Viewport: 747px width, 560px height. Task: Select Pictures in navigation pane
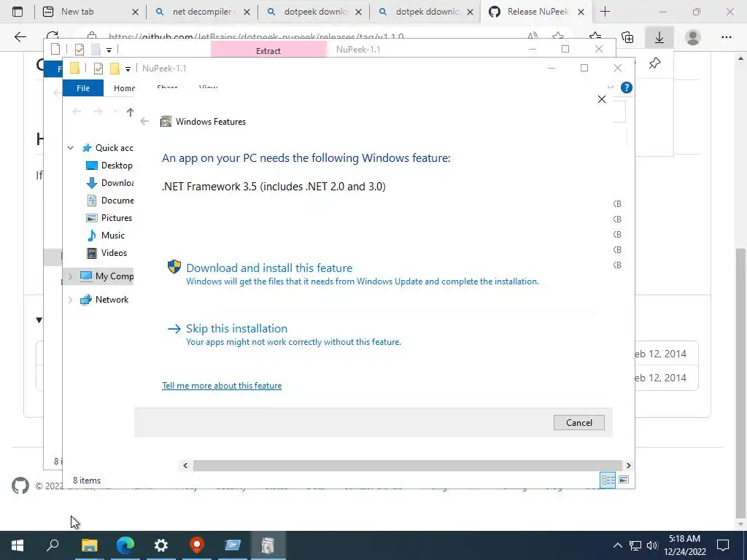109,217
